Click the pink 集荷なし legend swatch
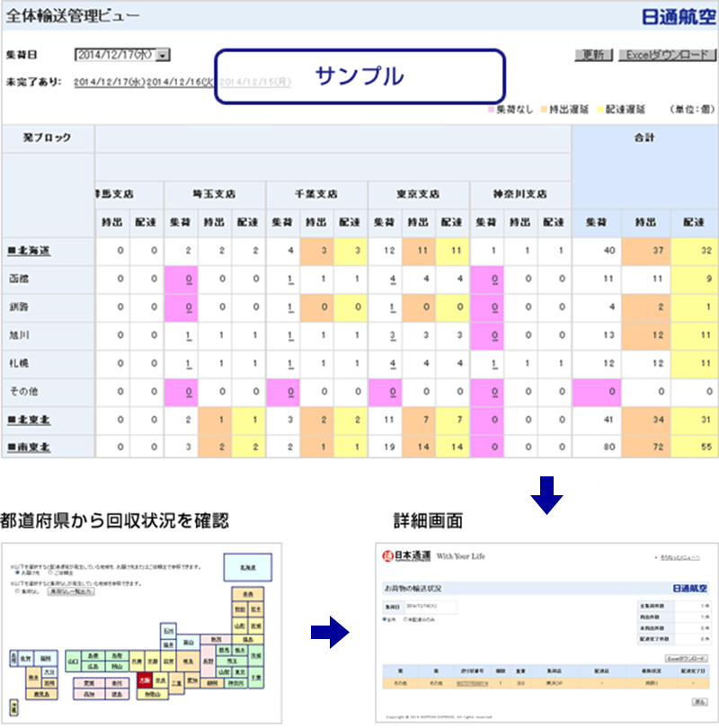 (x=491, y=110)
